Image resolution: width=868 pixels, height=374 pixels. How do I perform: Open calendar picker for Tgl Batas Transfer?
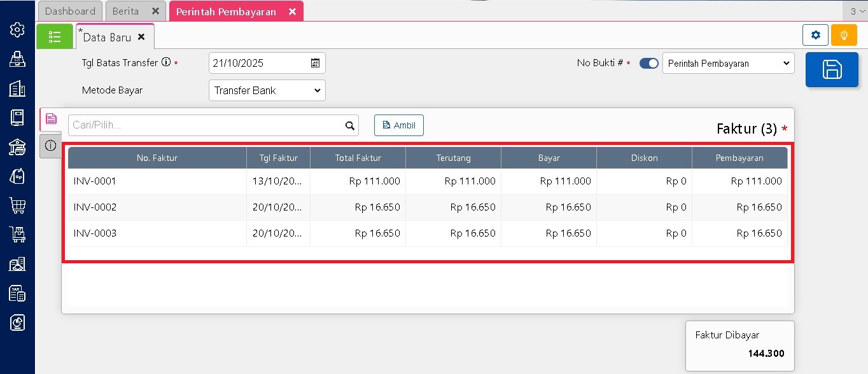coord(315,63)
